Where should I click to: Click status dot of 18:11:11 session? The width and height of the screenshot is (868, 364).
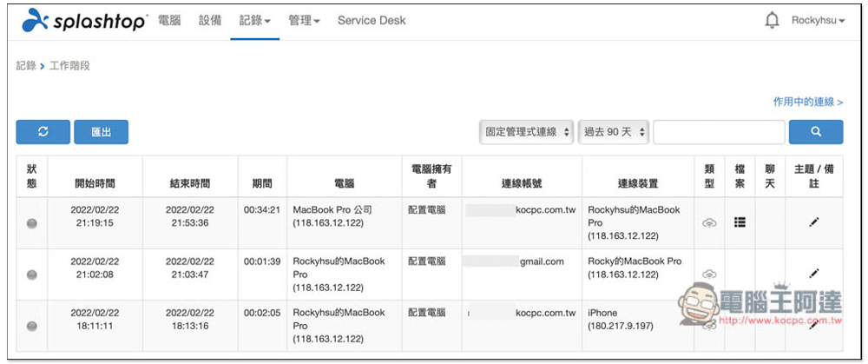pyautogui.click(x=32, y=326)
